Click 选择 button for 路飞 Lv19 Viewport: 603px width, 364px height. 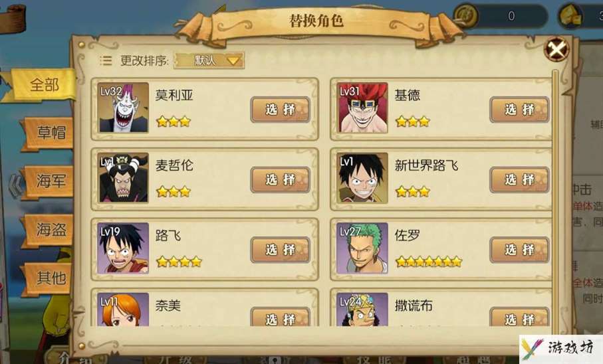281,250
